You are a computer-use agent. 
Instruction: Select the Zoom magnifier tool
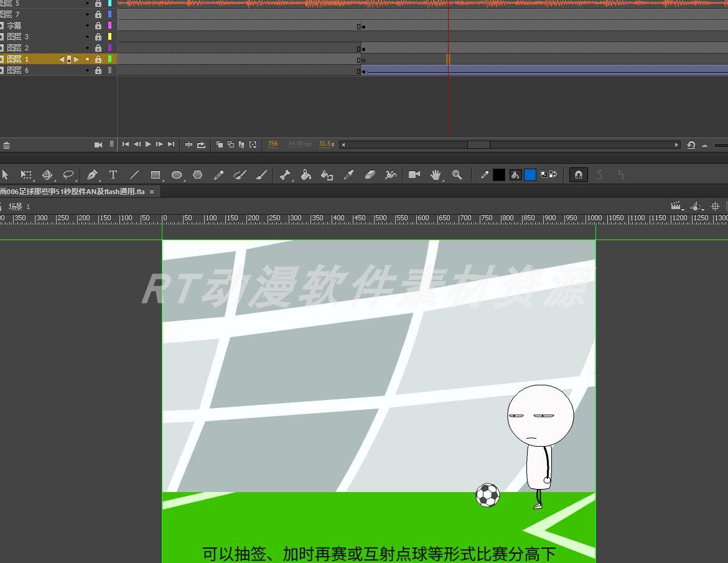pos(457,175)
